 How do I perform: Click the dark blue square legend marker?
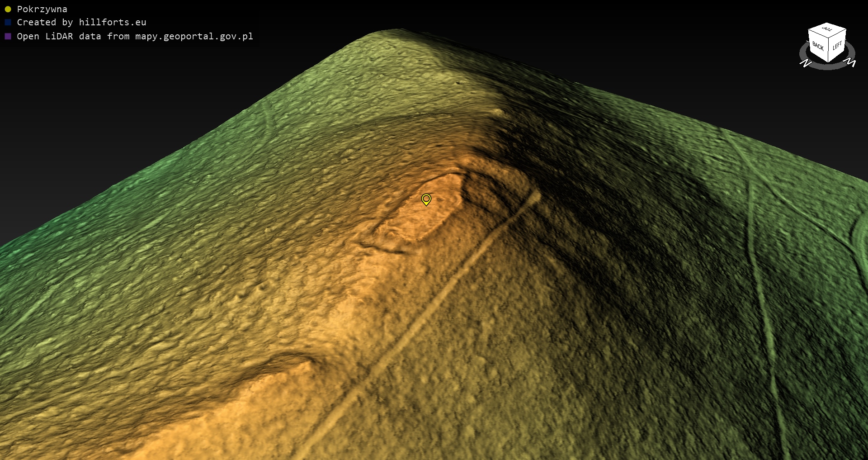[8, 22]
